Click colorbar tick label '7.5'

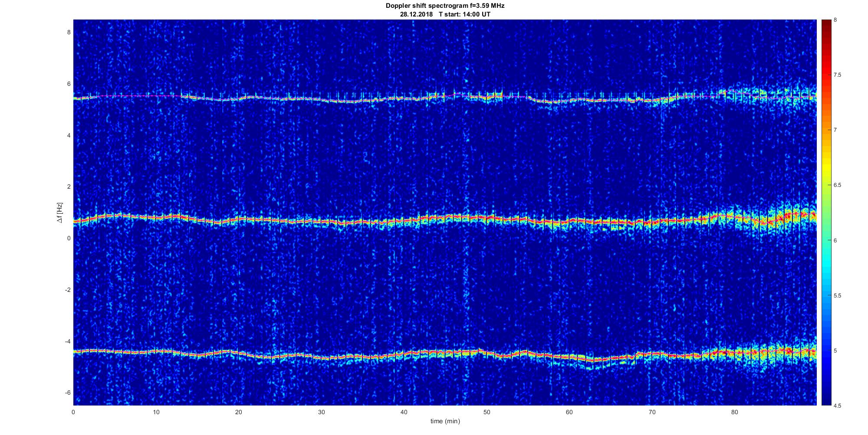pos(838,75)
